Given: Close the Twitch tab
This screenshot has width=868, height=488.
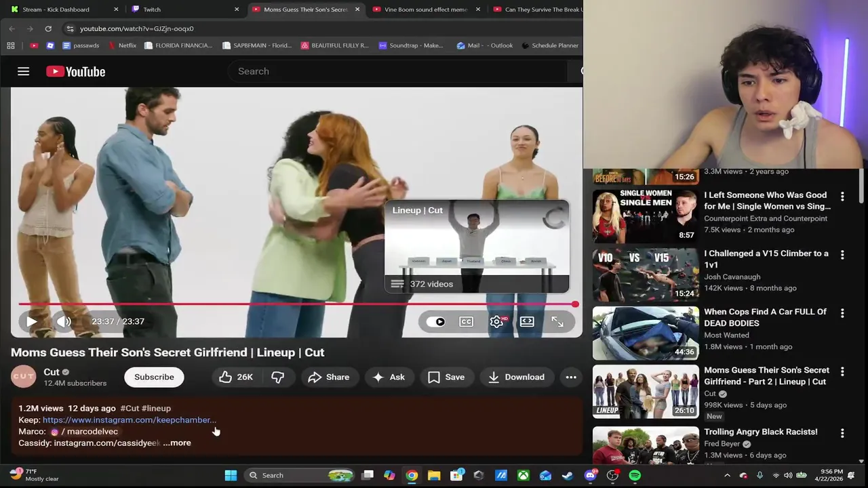Looking at the screenshot, I should 237,9.
